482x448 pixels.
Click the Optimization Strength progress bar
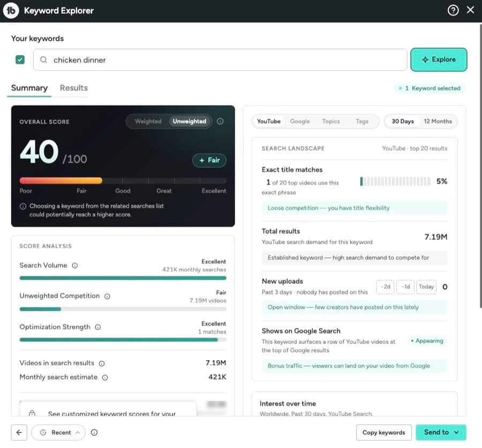pos(123,340)
